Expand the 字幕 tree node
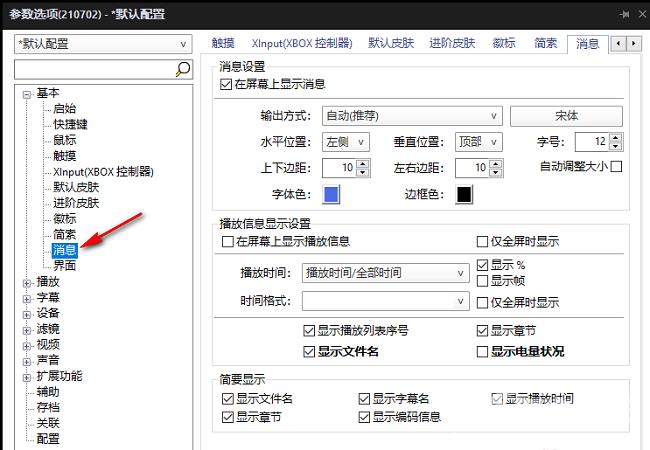Screen dimensions: 650x450 pyautogui.click(x=26, y=297)
